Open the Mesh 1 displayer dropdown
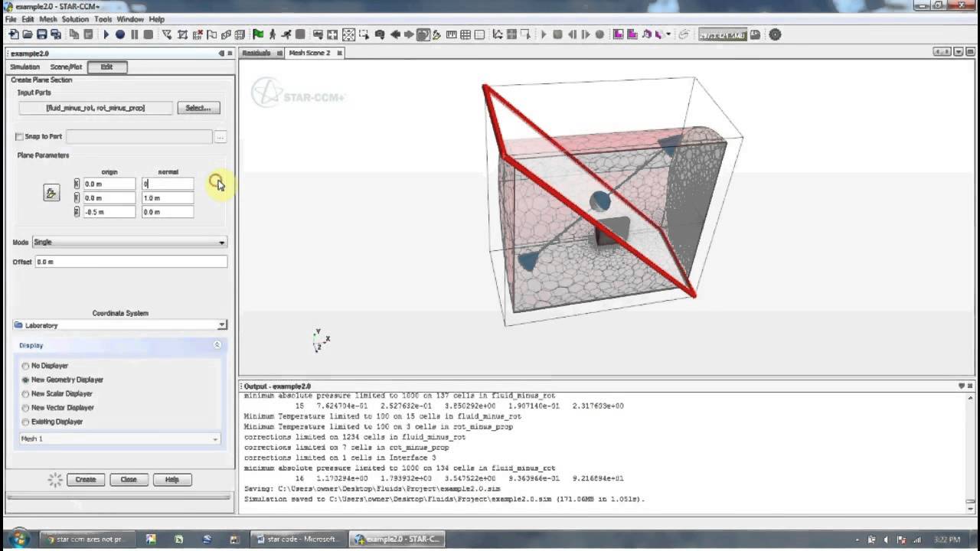980x551 pixels. tap(119, 439)
